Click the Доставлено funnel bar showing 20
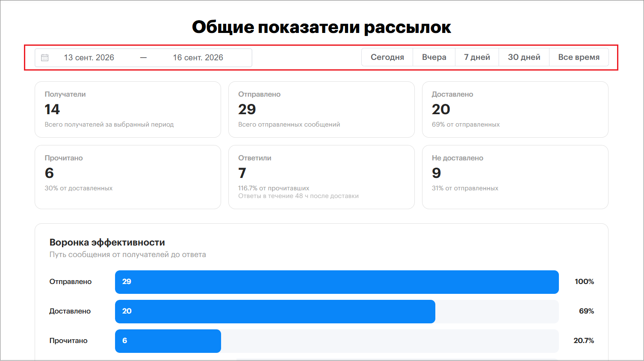644x361 pixels. click(275, 311)
